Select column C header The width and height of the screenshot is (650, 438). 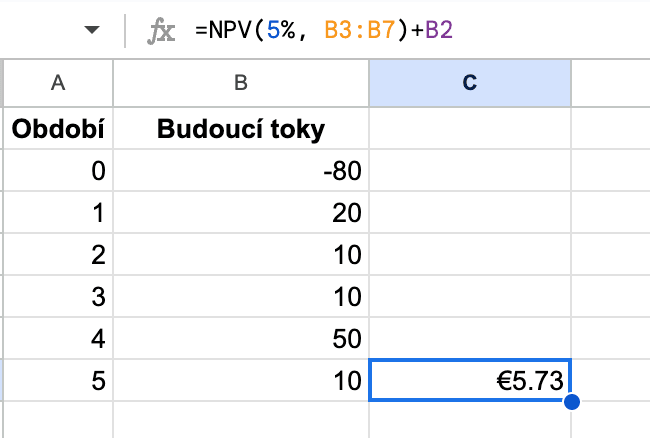point(469,84)
